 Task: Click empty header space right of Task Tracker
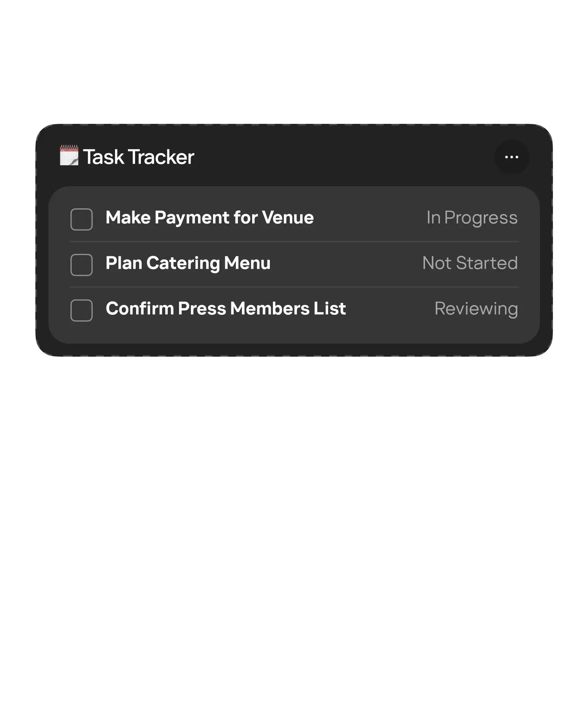(x=340, y=157)
